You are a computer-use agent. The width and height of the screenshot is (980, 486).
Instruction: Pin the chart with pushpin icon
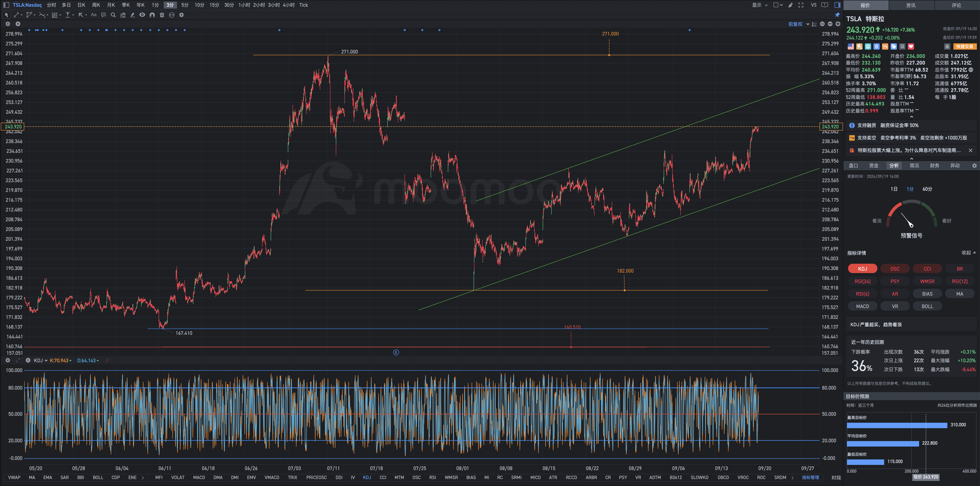click(x=837, y=15)
